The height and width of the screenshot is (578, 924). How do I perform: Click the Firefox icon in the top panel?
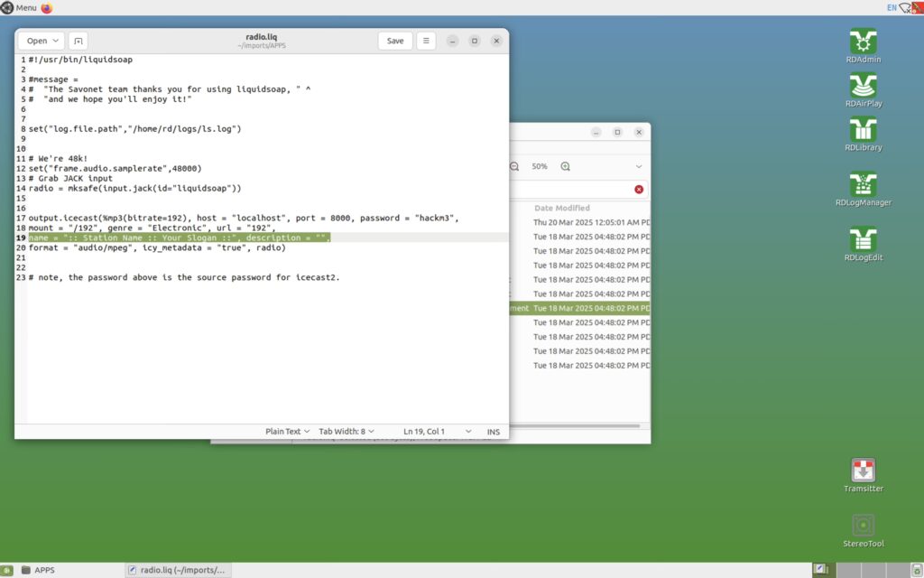click(47, 7)
